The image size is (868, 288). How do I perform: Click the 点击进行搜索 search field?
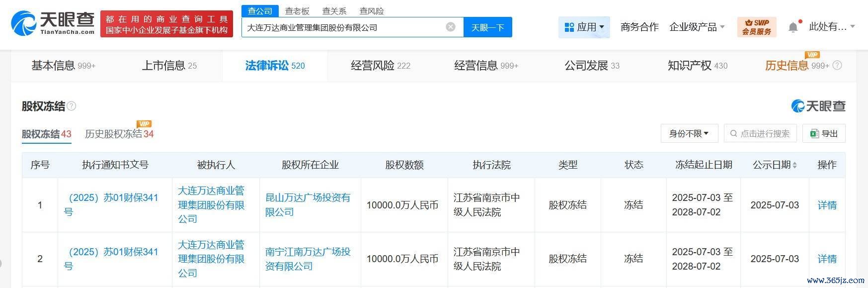(x=760, y=133)
